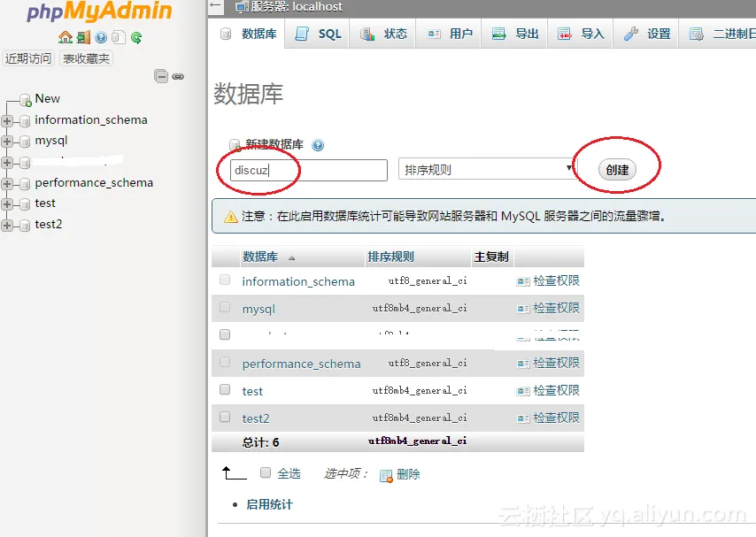Image resolution: width=756 pixels, height=537 pixels.
Task: Open the 导出 export tab
Action: pyautogui.click(x=515, y=34)
